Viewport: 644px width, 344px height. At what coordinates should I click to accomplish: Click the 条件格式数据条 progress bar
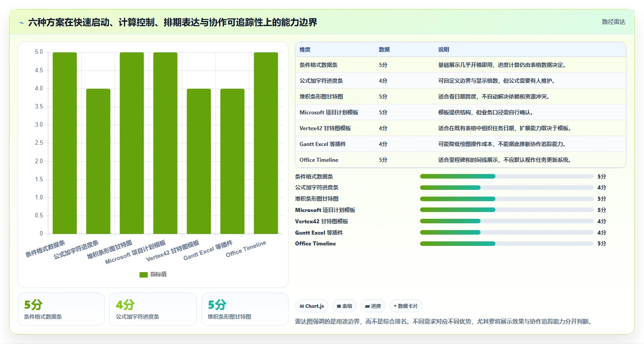[x=507, y=176]
